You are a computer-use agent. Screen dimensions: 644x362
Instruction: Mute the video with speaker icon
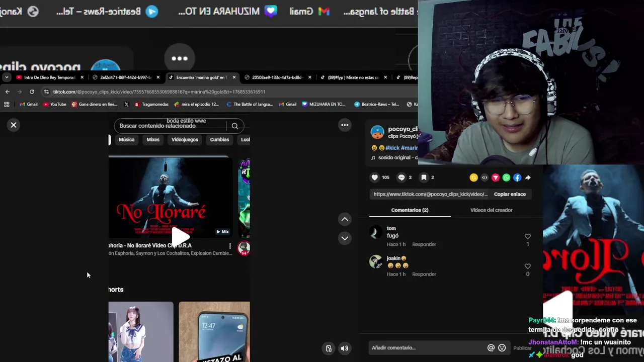[x=345, y=348]
